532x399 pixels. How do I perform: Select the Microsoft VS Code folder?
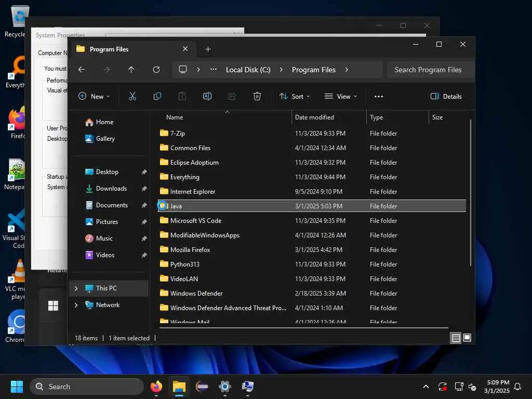click(x=312, y=220)
